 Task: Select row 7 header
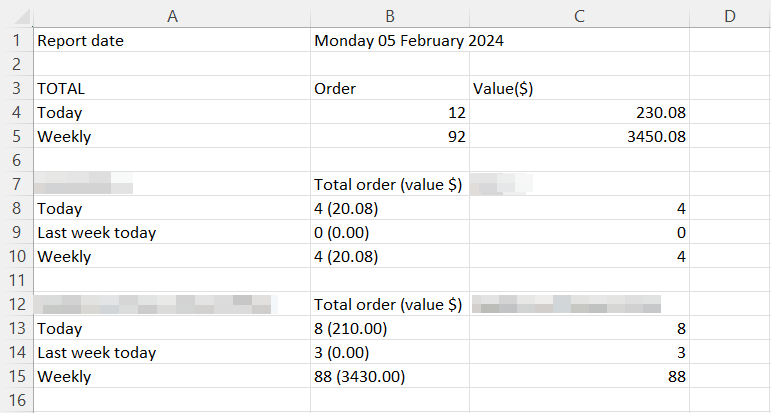[x=17, y=184]
